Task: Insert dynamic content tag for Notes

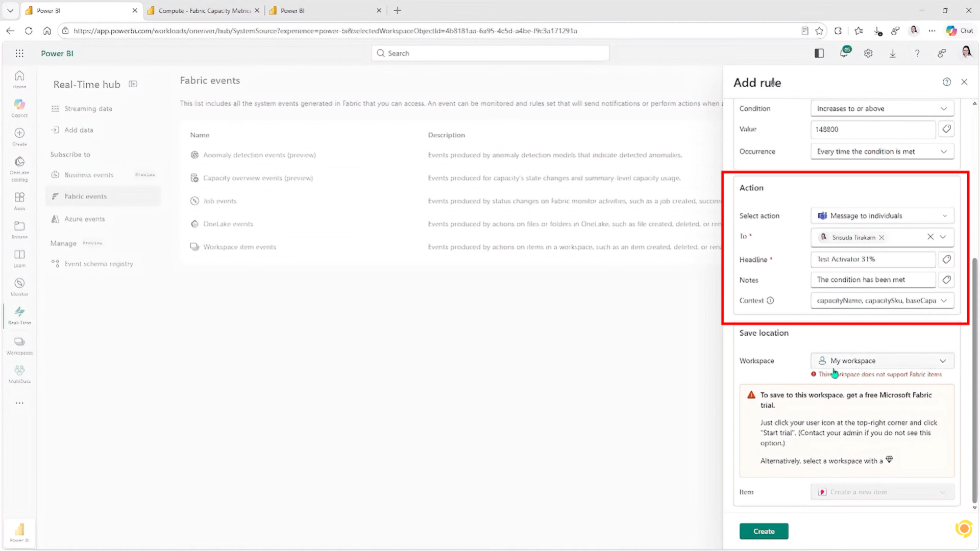Action: tap(946, 280)
